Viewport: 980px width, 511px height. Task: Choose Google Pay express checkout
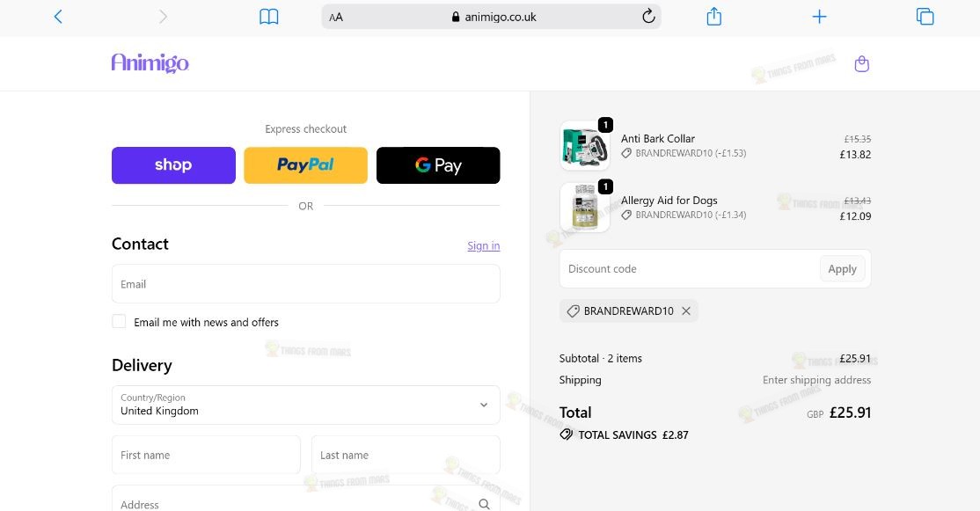[x=438, y=165]
